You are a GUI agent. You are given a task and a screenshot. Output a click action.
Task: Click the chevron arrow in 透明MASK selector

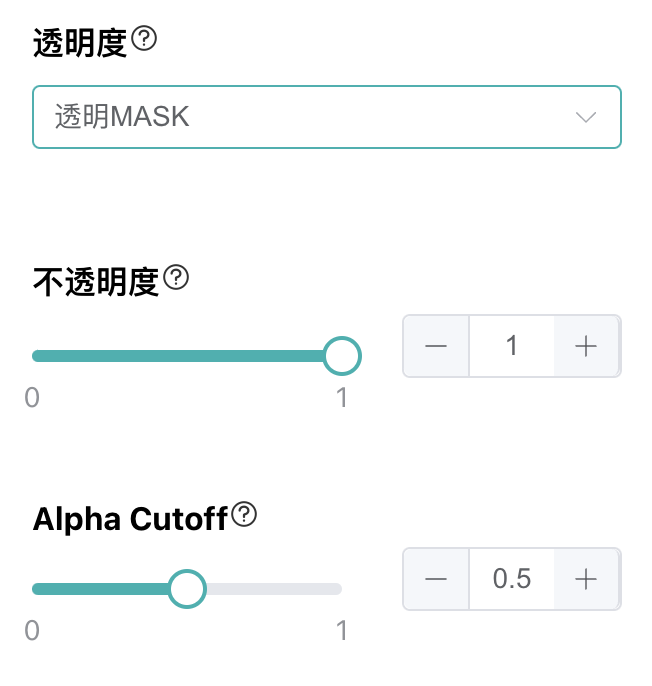tap(586, 118)
